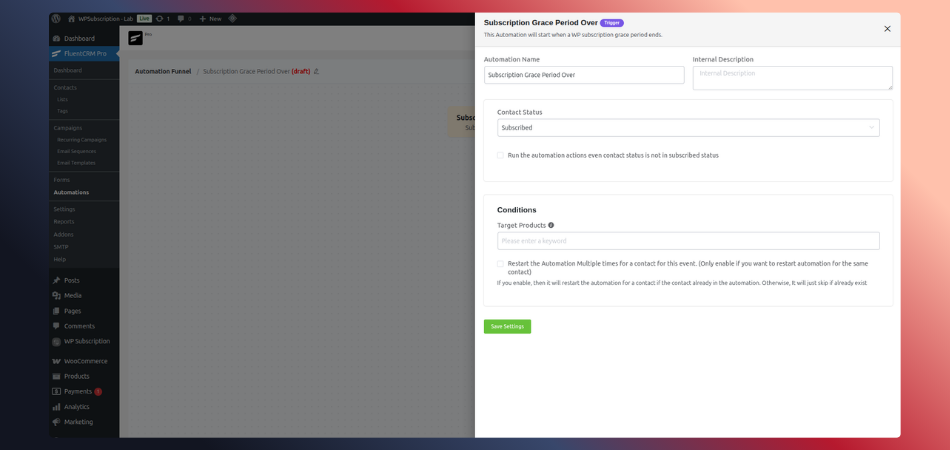Image resolution: width=950 pixels, height=450 pixels.
Task: Click the red Payments notification badge
Action: [98, 392]
